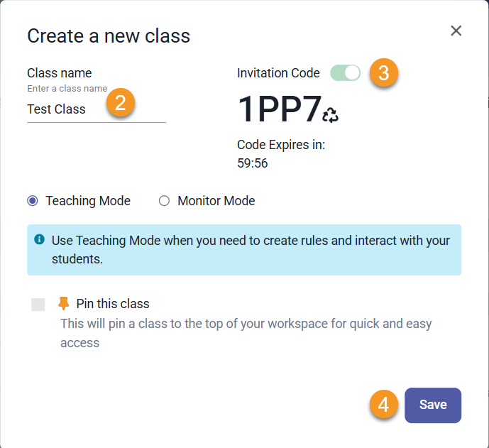Screen dimensions: 489x448
Task: Click the Invitation Code label
Action: tap(278, 72)
